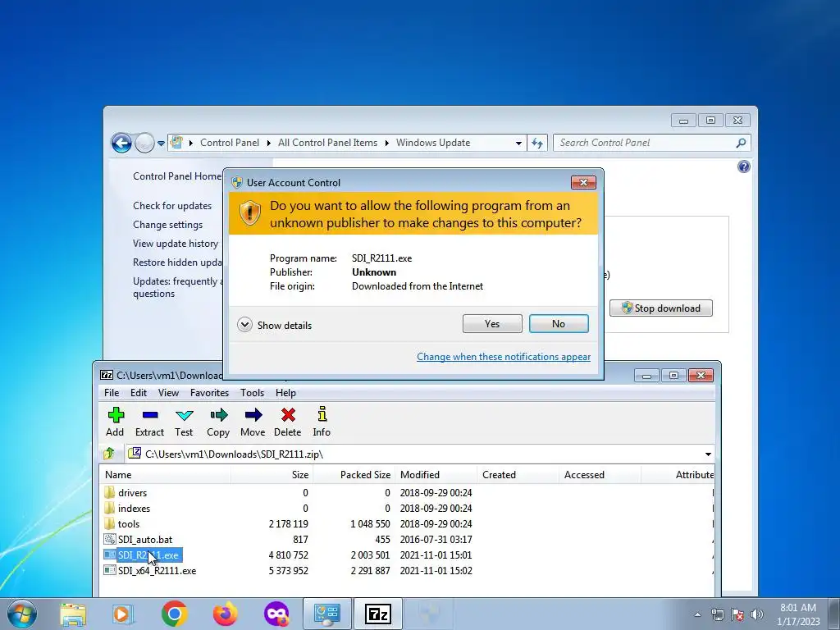
Task: Open the Windows Start menu
Action: click(22, 614)
